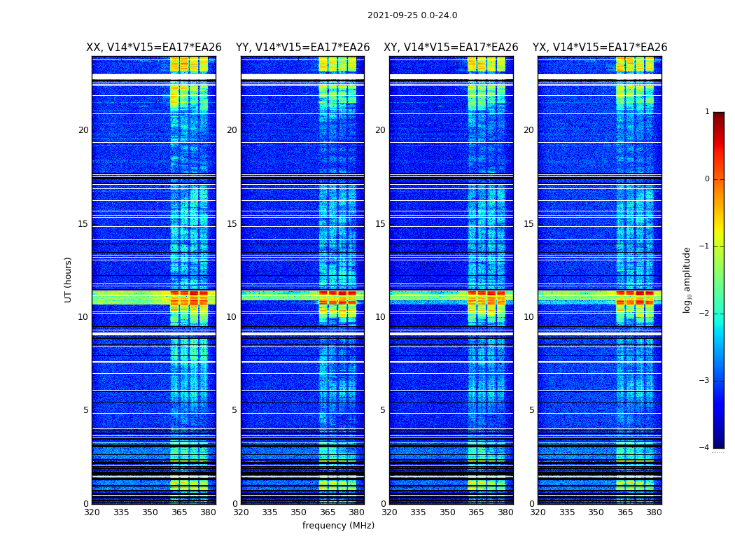
Task: Click the 15 y-axis tick of the XX panel
Action: tap(83, 224)
